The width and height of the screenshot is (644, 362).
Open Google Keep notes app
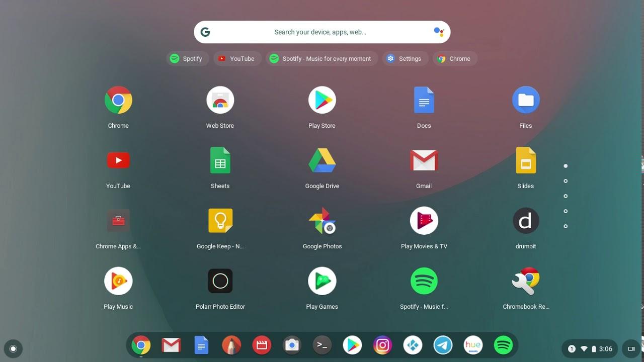coord(220,221)
